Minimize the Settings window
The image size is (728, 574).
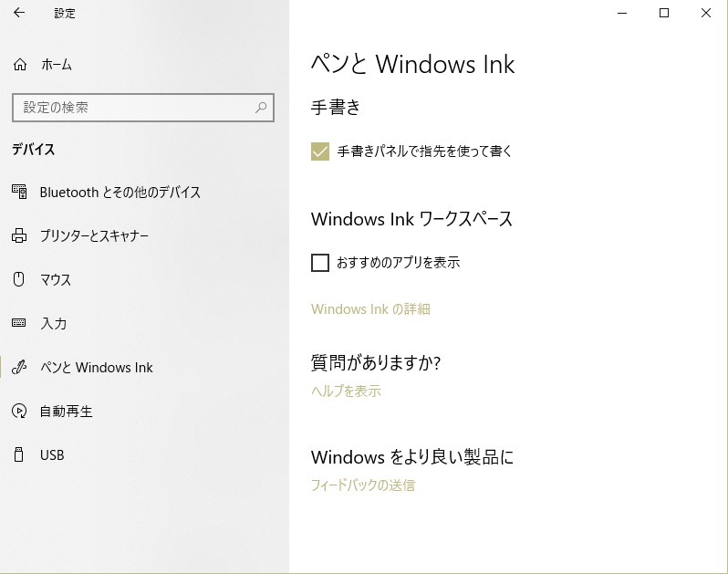coord(622,13)
